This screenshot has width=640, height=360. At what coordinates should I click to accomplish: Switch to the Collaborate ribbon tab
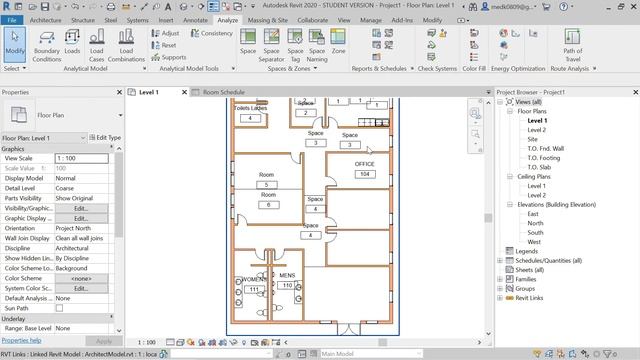pos(313,20)
